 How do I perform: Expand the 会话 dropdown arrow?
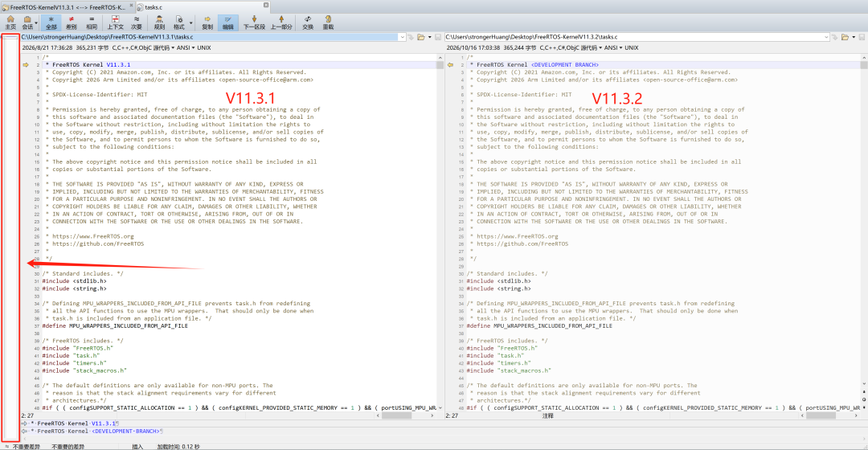pos(36,23)
